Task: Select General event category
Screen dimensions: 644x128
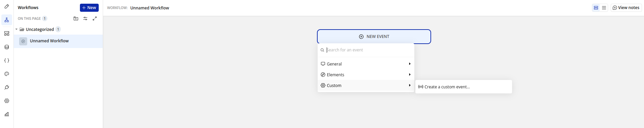Action: coord(366,64)
